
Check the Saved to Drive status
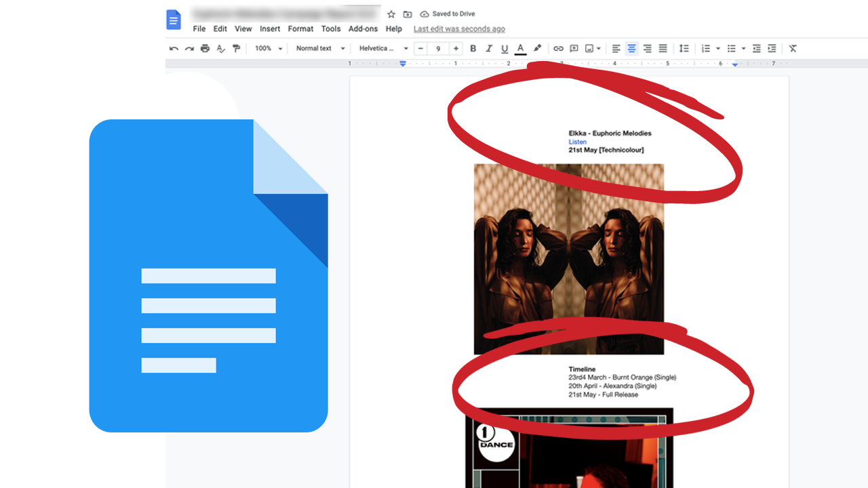(x=448, y=14)
